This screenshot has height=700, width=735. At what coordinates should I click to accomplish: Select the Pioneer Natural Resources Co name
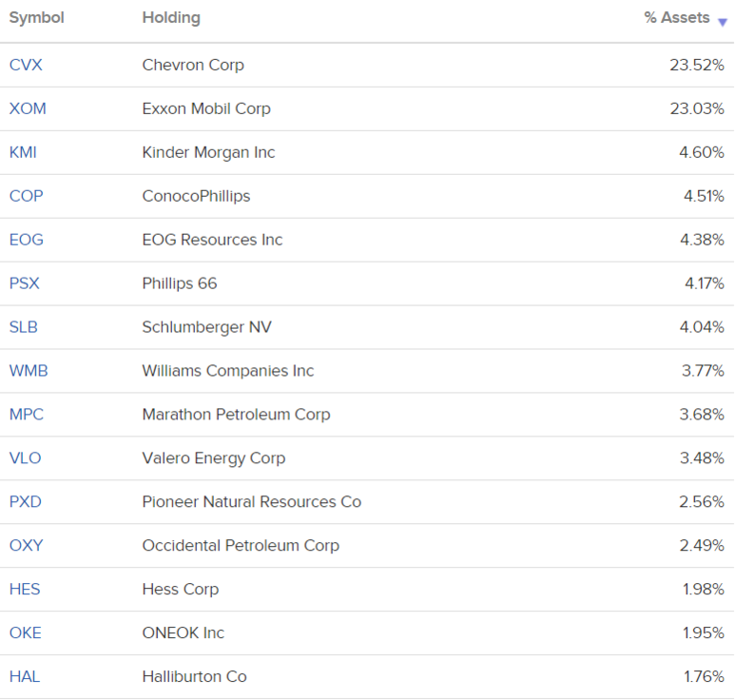[x=252, y=501]
